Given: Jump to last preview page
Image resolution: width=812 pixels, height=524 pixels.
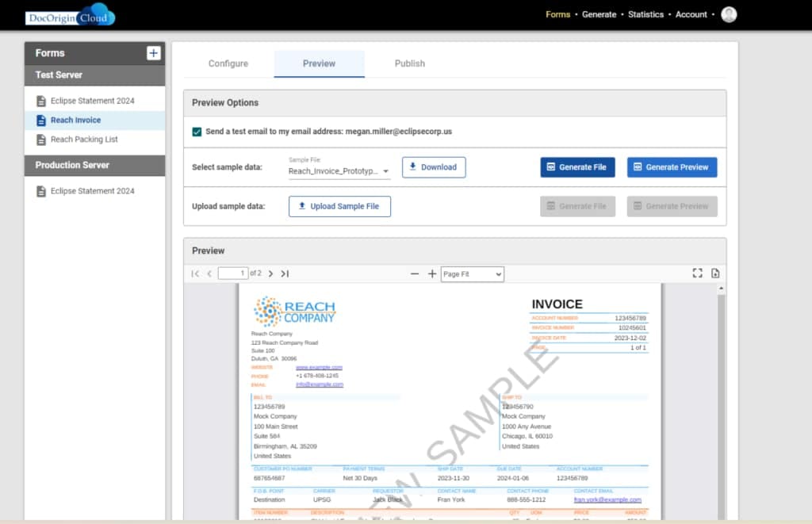Looking at the screenshot, I should click(x=285, y=273).
